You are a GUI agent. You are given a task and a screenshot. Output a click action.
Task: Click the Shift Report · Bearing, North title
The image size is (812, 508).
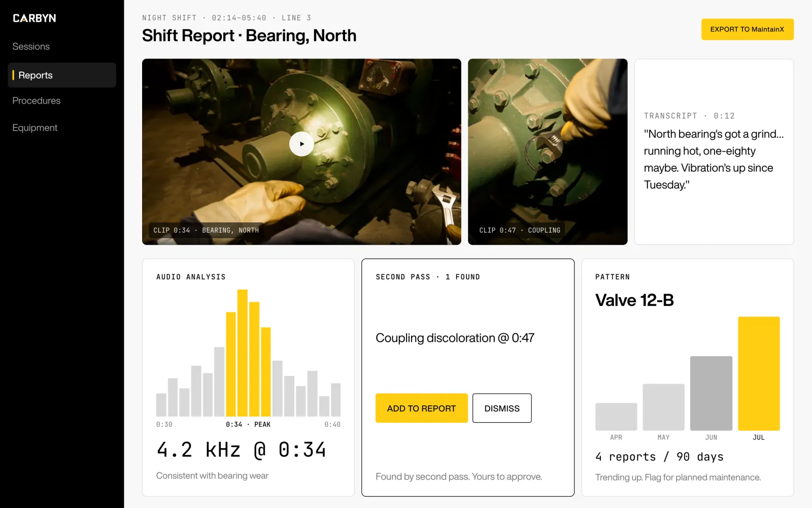[249, 36]
